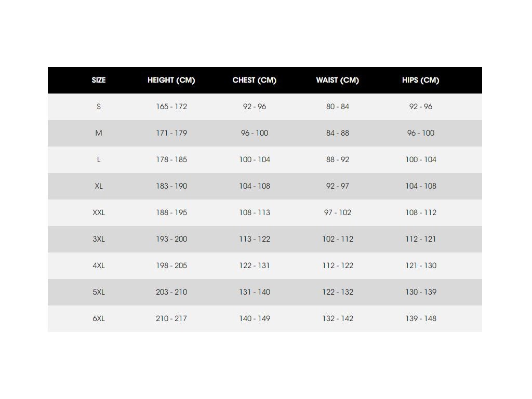Click the height value 165 - 172
Viewport: 532px width, 399px height.
[171, 107]
